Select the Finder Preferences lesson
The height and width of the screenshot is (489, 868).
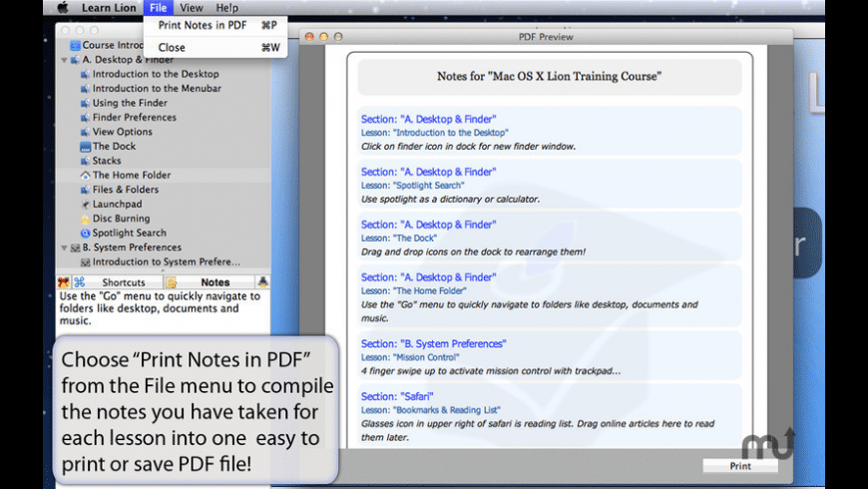point(135,118)
